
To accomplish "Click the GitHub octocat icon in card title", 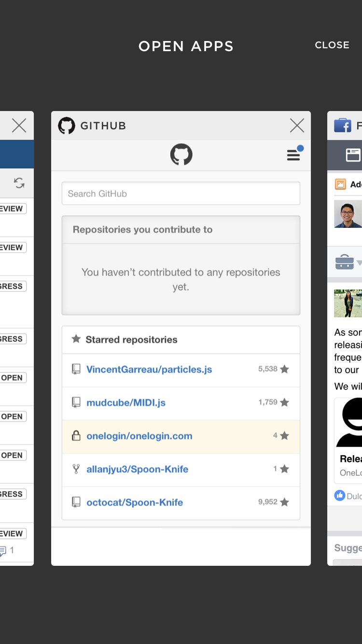I will [x=67, y=126].
